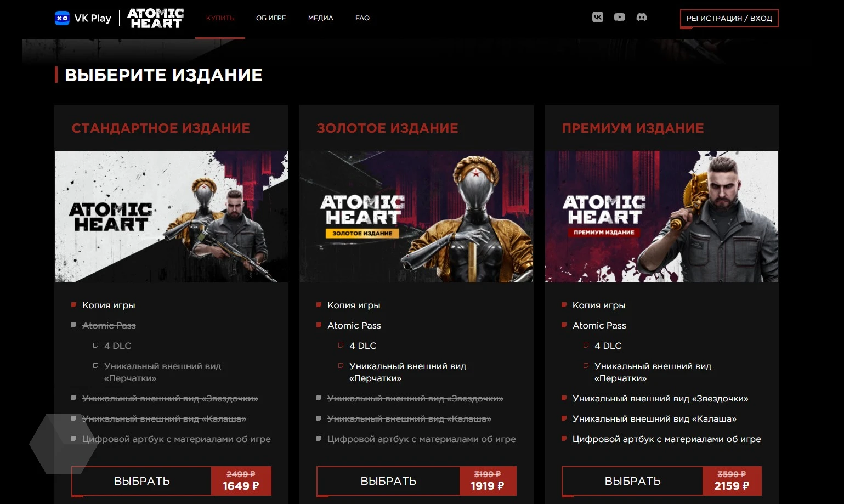Open the YouTube channel icon
Screen dimensions: 844x504
(x=620, y=17)
